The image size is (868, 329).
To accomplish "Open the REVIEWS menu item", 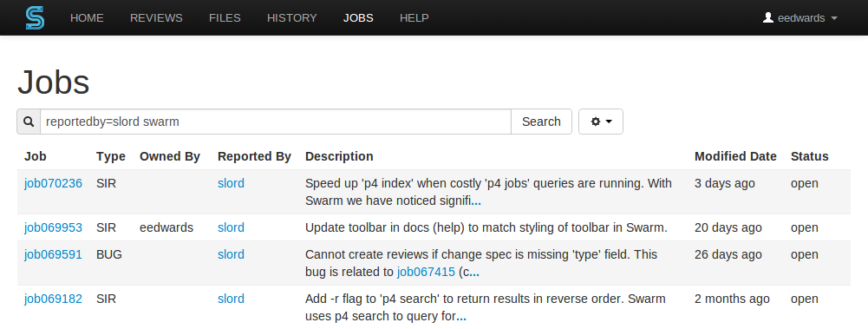I will pyautogui.click(x=156, y=17).
